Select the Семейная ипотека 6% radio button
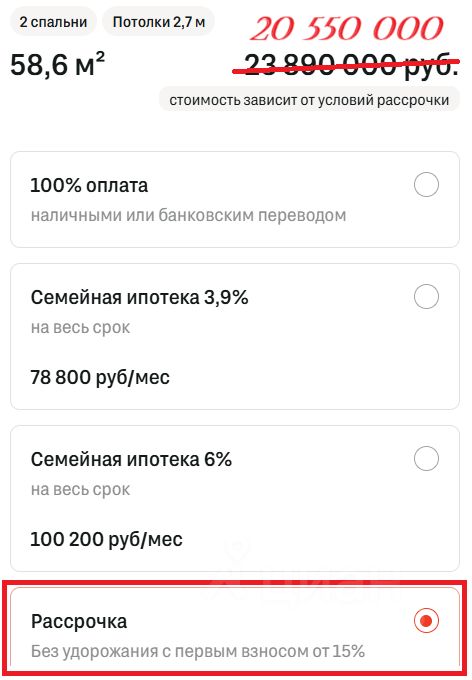The image size is (472, 680). coord(426,458)
